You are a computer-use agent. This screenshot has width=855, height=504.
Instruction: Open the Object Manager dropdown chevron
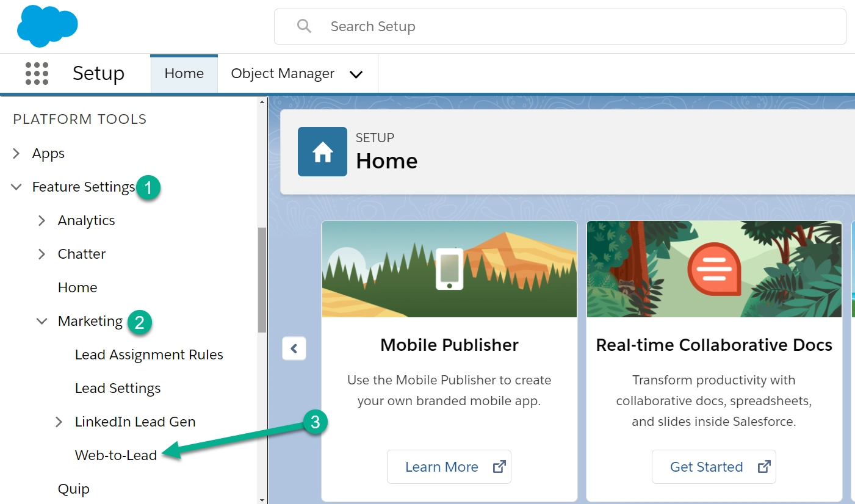356,74
